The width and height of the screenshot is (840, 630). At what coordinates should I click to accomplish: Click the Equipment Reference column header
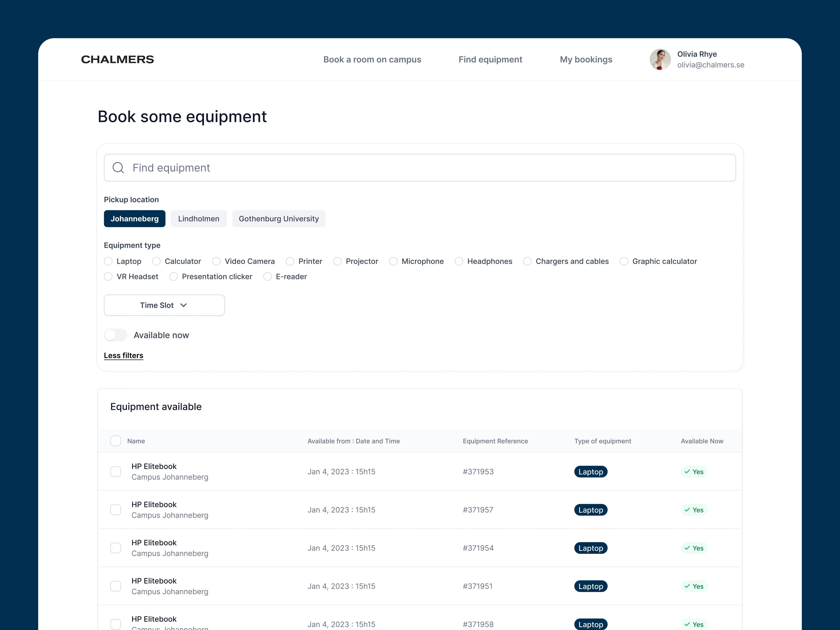[x=495, y=441]
